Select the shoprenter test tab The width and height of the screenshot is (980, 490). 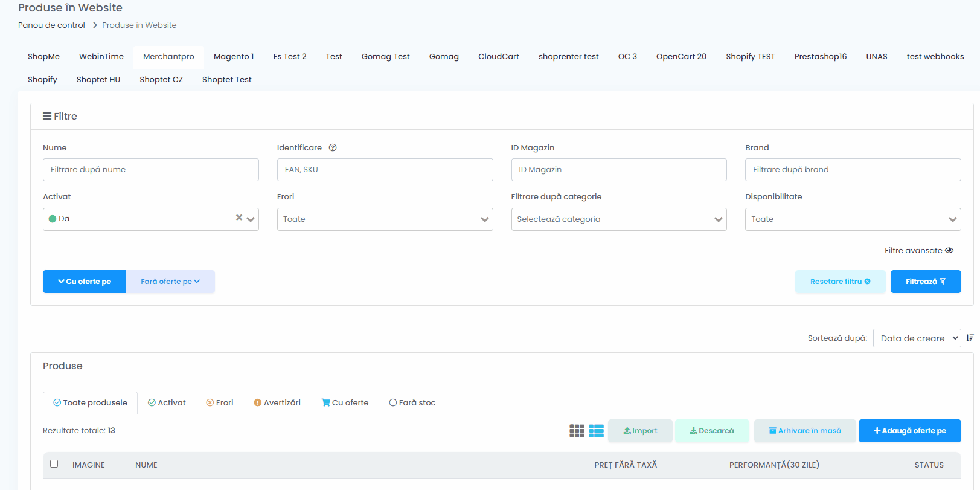tap(569, 56)
